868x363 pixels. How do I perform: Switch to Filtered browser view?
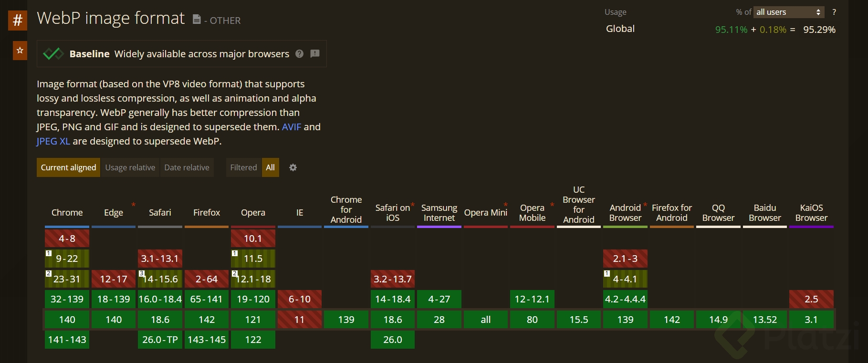point(243,167)
